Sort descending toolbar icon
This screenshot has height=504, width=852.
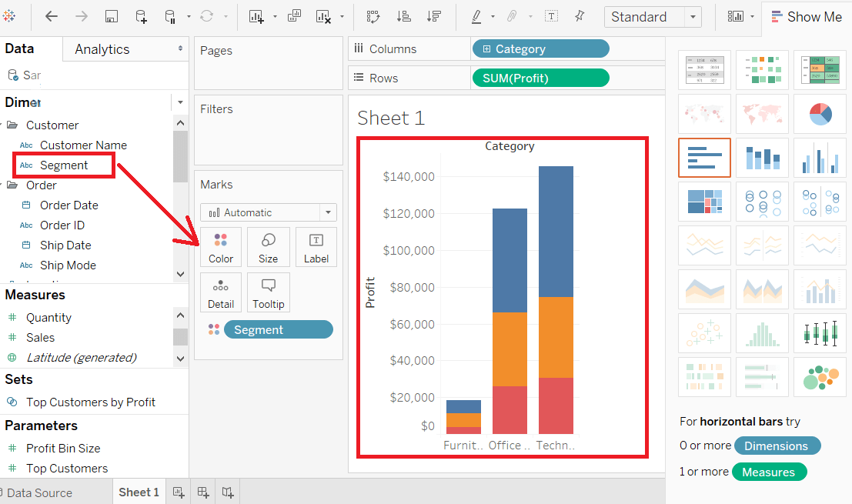(433, 16)
